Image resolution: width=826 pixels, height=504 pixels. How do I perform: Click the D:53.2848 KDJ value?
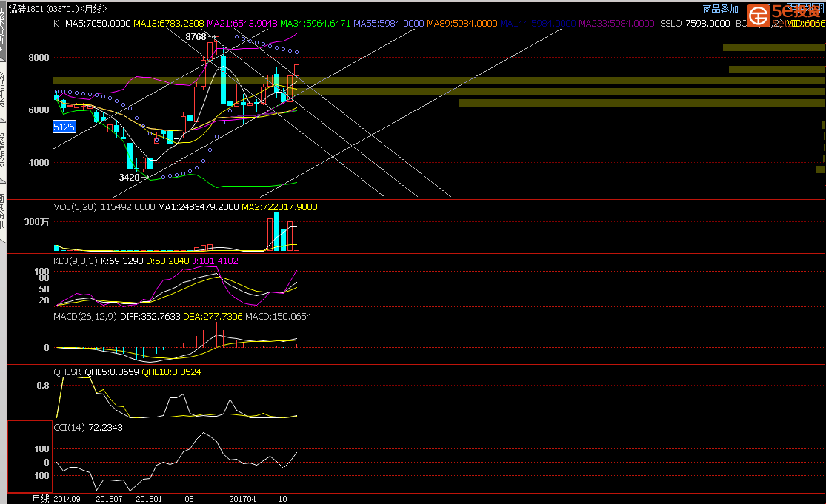coord(167,261)
